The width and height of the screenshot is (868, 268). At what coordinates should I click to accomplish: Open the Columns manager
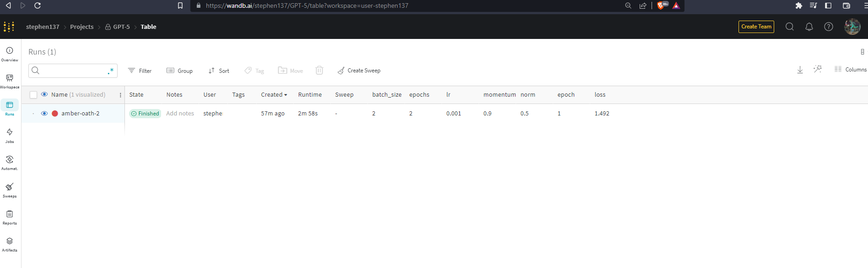[x=850, y=69]
